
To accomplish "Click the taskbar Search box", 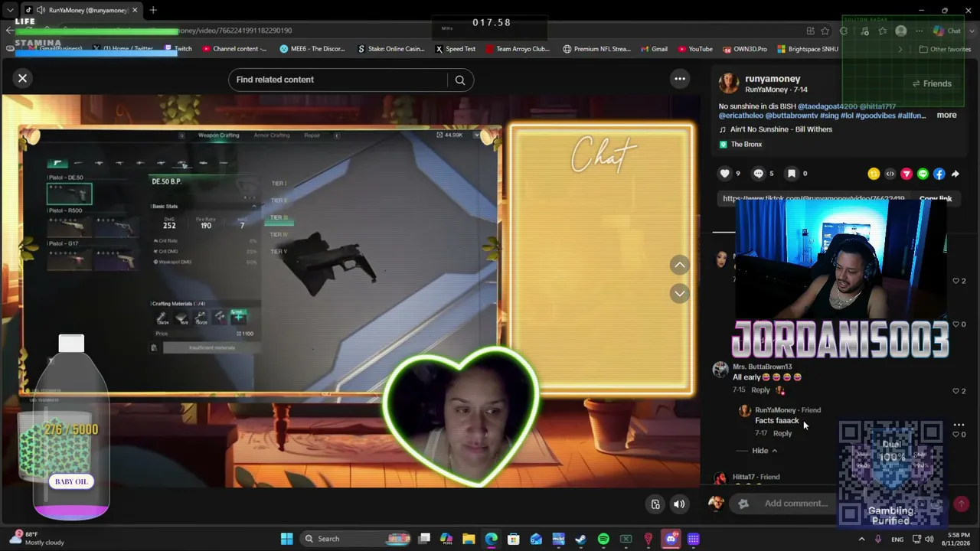I will click(357, 539).
